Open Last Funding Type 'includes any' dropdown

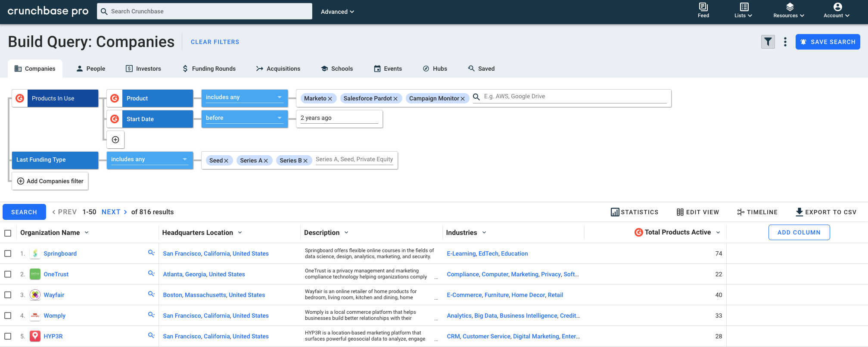pos(149,160)
